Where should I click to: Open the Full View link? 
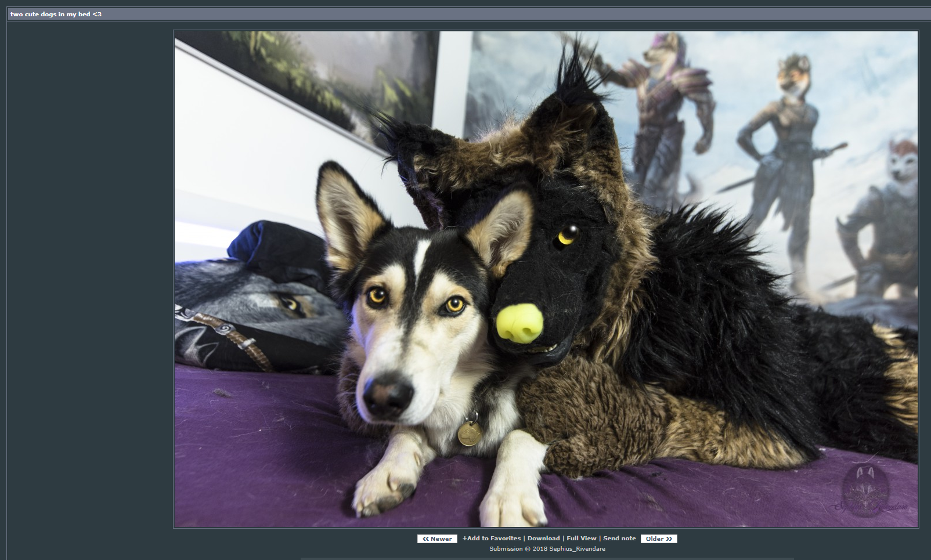point(582,539)
